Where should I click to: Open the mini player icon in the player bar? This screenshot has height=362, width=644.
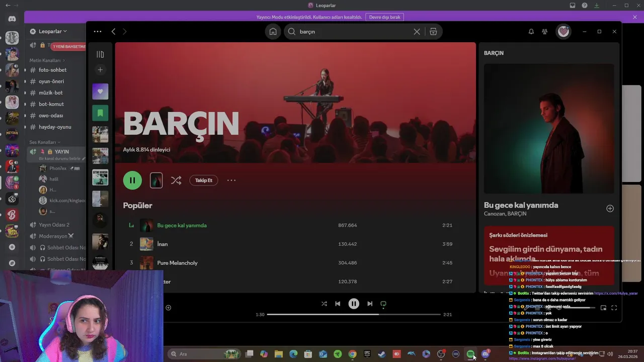(x=603, y=308)
